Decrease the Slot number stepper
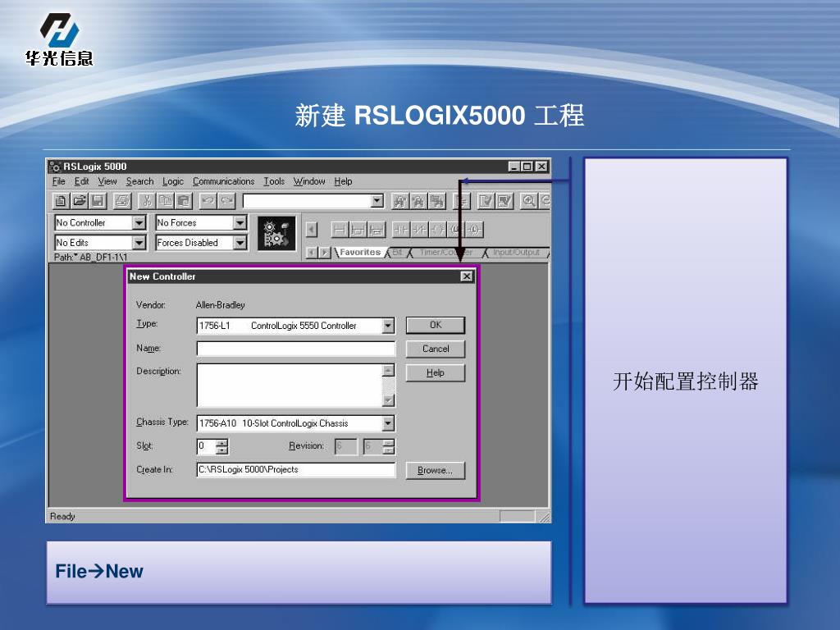840x630 pixels. (221, 450)
